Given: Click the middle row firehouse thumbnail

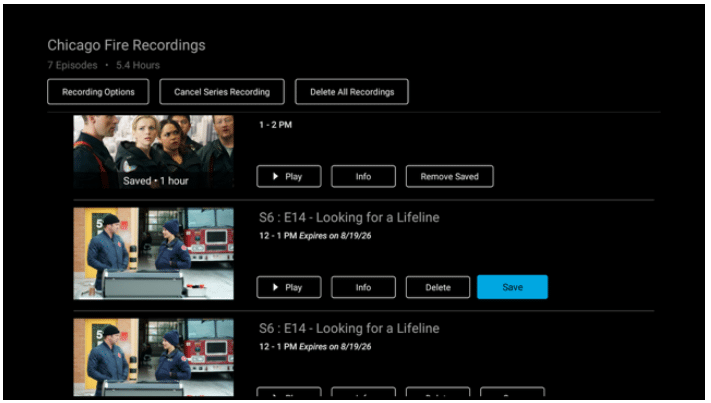Looking at the screenshot, I should point(154,253).
